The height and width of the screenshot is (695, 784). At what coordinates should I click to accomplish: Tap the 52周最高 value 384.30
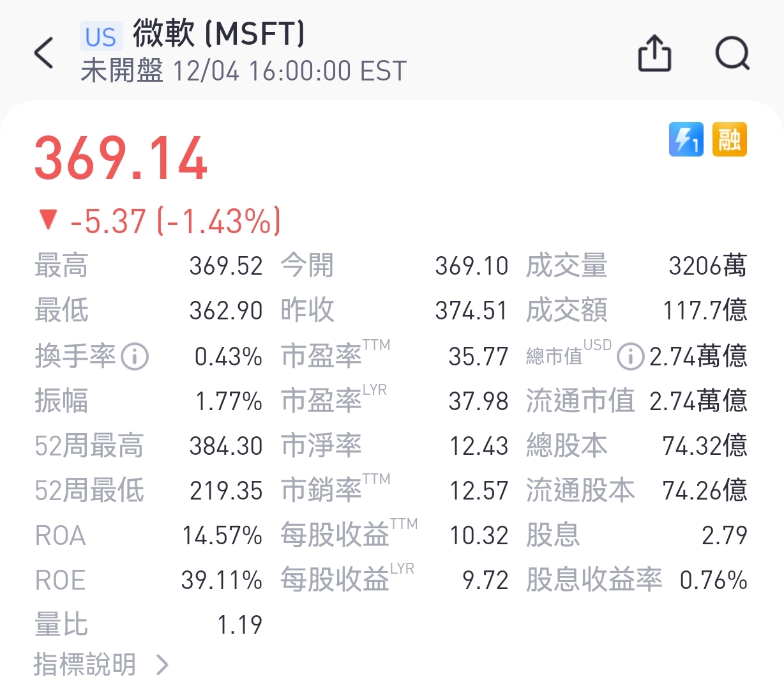coord(226,446)
